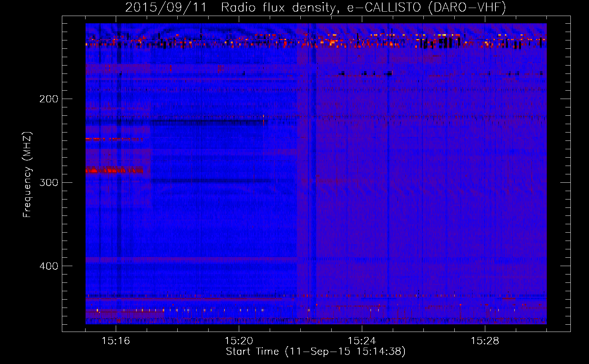
Task: Click the "15:28" time tick label
Action: (485, 341)
